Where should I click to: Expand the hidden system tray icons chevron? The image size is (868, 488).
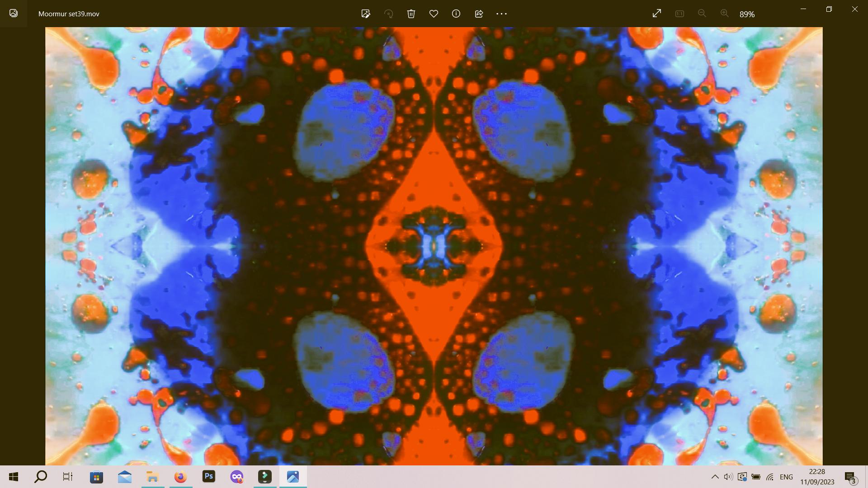(x=715, y=477)
